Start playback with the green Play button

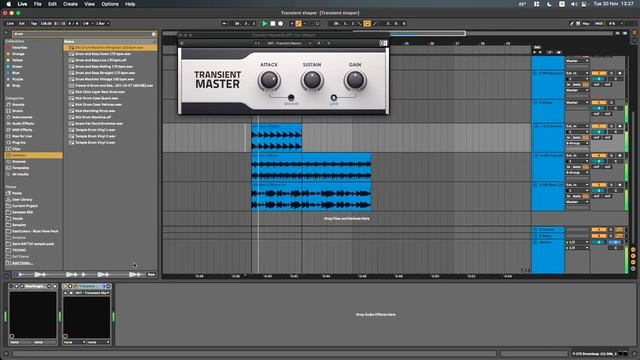point(264,24)
